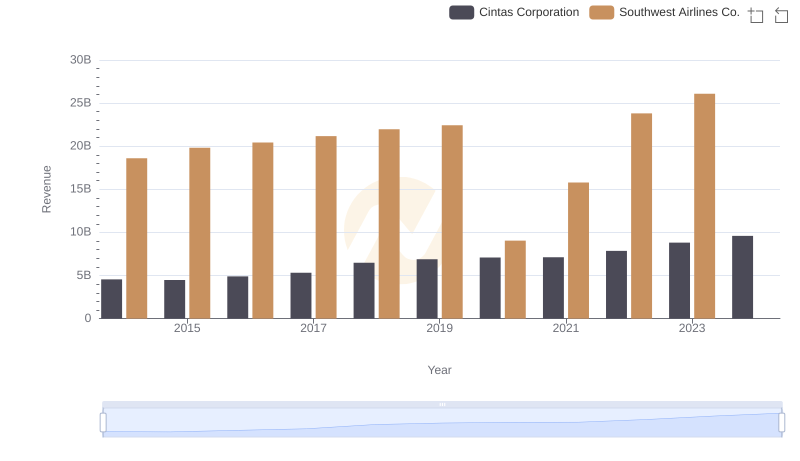Click the 2019 x-axis label
Image resolution: width=800 pixels, height=461 pixels.
(439, 328)
